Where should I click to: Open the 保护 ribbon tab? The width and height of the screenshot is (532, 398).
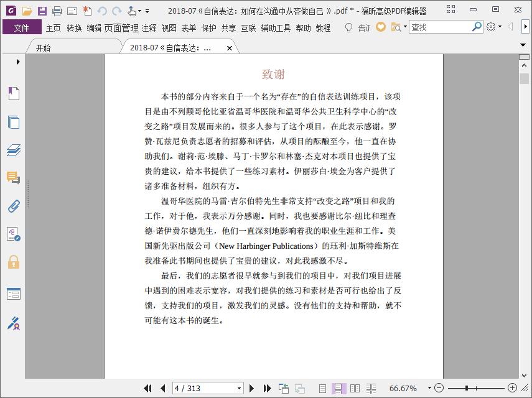[208, 28]
